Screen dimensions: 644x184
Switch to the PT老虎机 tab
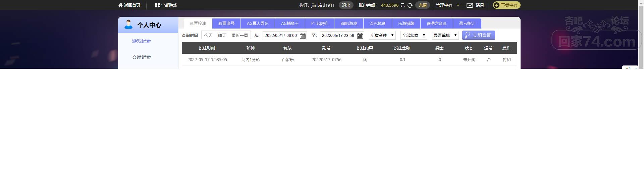(x=320, y=24)
